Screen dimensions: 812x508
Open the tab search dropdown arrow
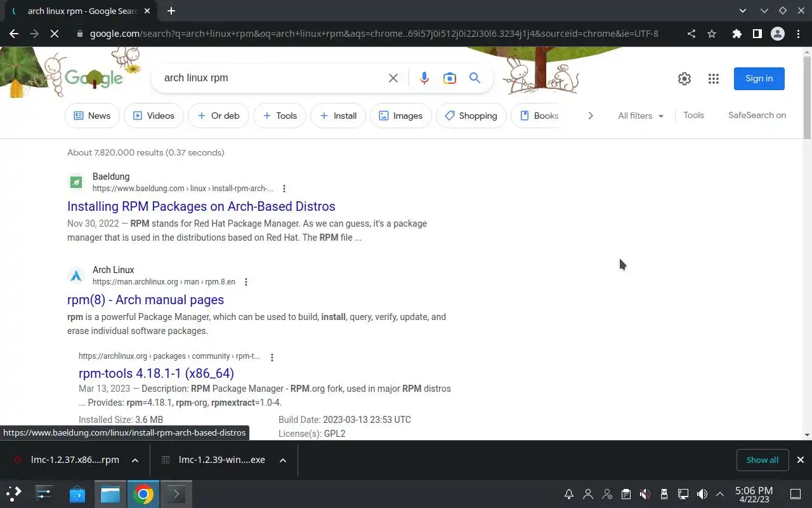(x=743, y=11)
